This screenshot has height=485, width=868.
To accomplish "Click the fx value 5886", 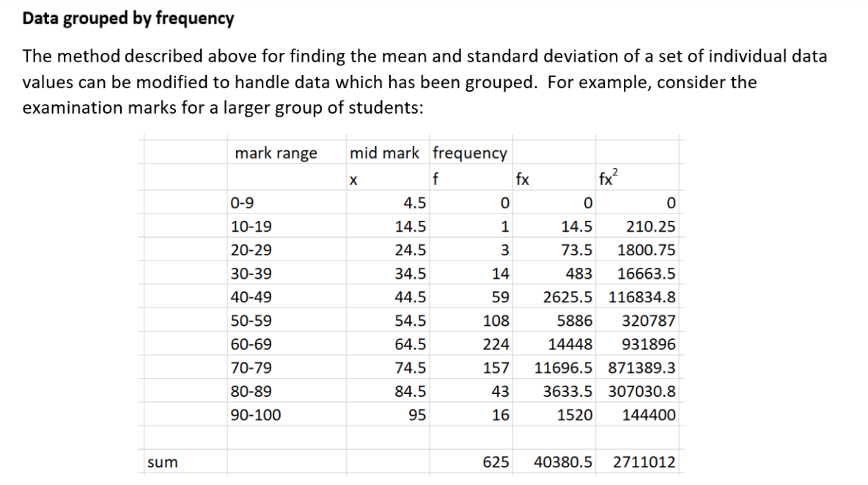I will click(x=575, y=321).
